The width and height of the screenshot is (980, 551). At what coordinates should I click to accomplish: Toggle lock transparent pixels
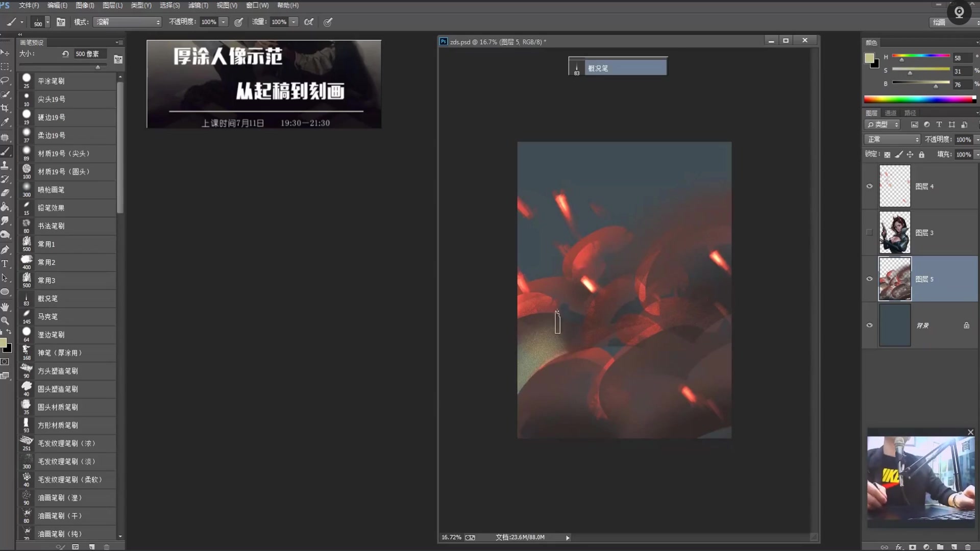887,155
